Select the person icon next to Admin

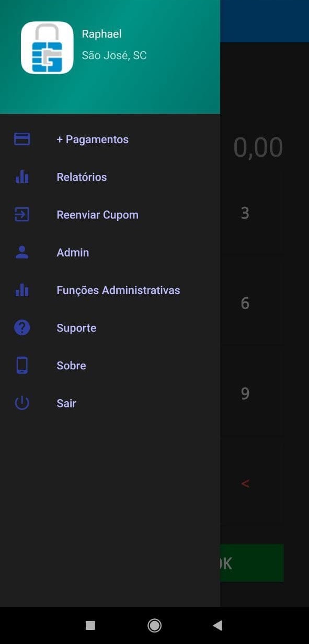pos(21,252)
